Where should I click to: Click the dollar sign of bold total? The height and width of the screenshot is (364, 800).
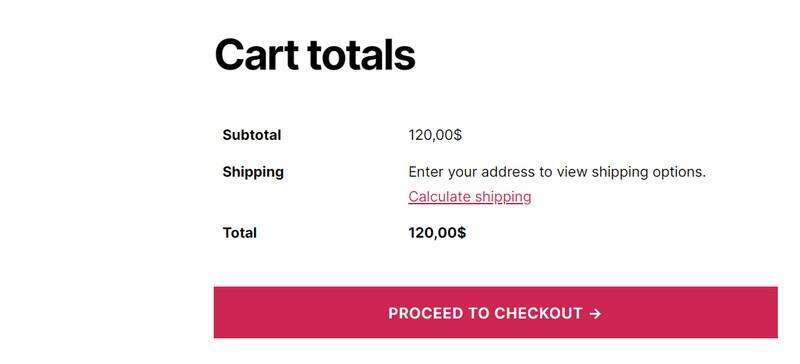pos(461,233)
